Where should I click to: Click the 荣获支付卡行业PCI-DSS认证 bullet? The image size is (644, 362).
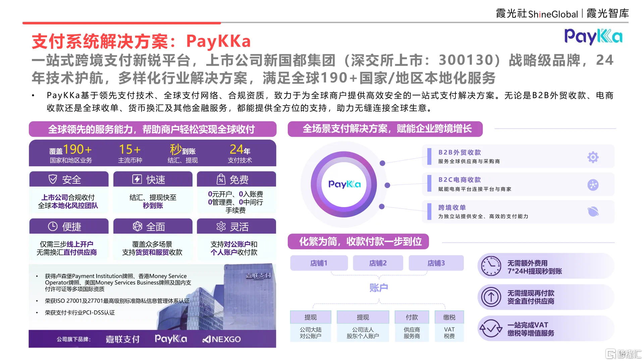click(80, 312)
